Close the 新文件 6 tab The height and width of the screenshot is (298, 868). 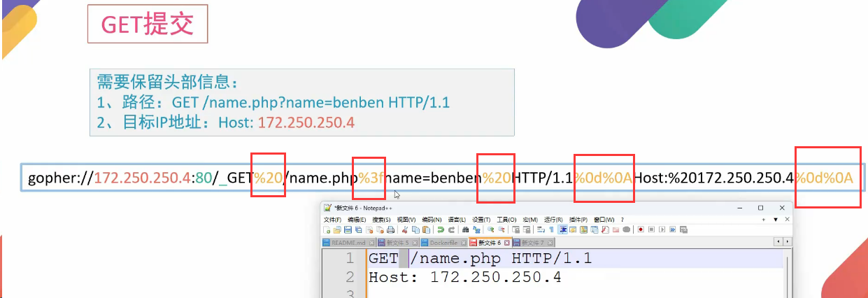507,242
